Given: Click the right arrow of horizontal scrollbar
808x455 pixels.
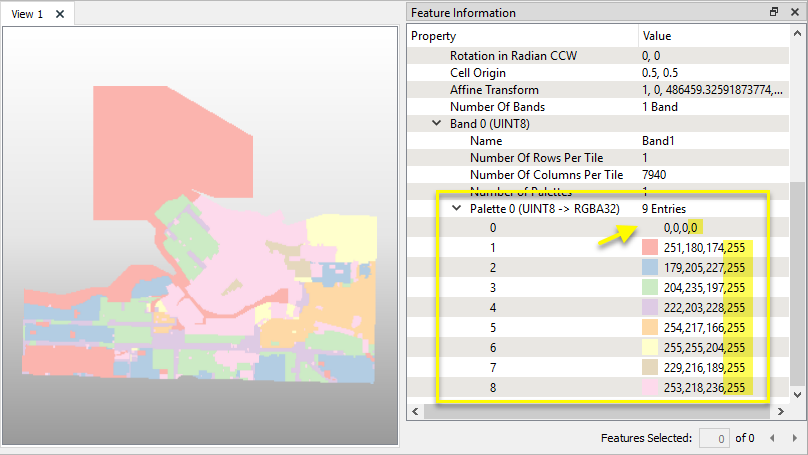Looking at the screenshot, I should (781, 411).
